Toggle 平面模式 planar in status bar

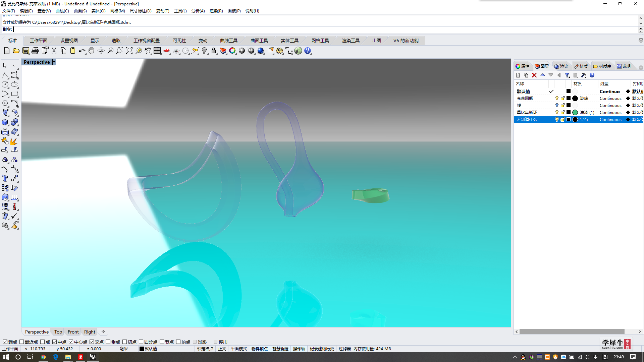tap(239, 349)
